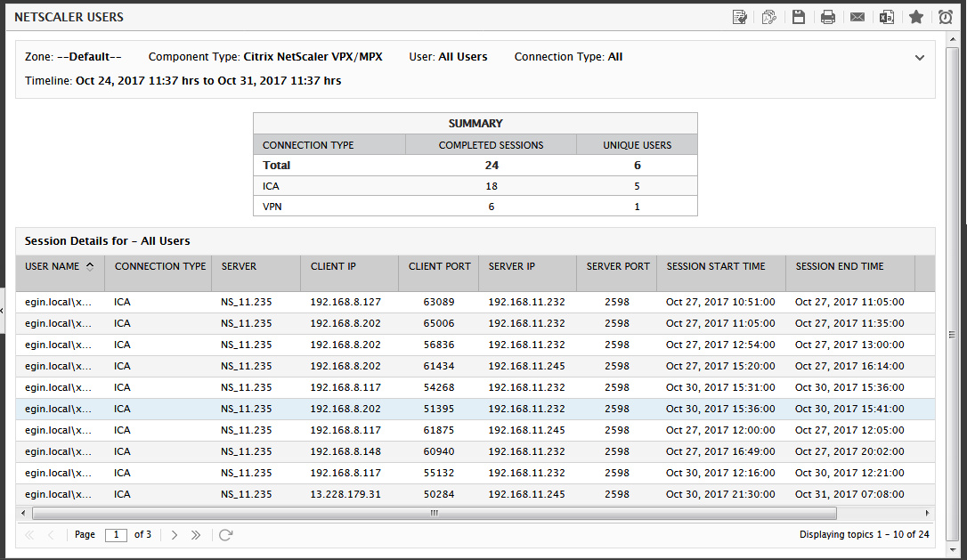Screen dimensions: 967x560
Task: Go to the previous results page
Action: click(x=51, y=535)
